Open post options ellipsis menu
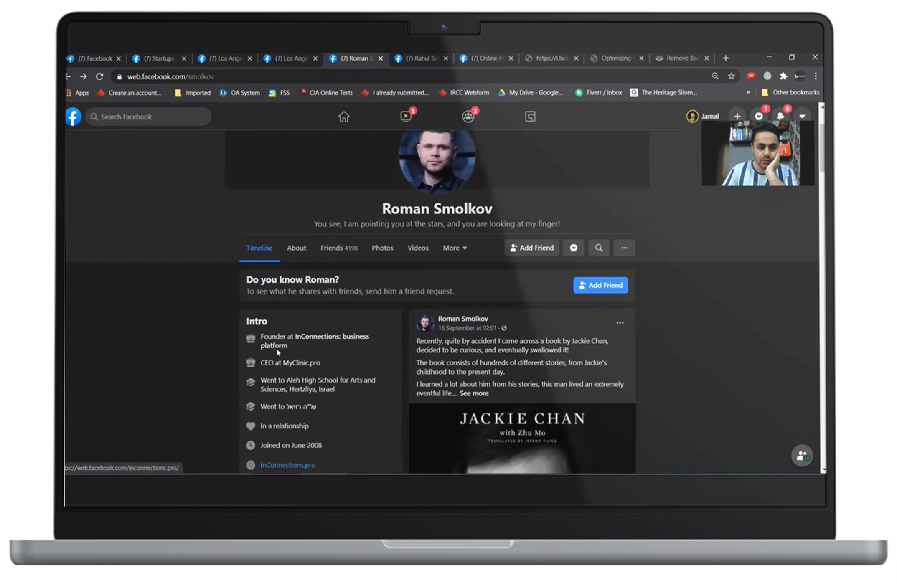The image size is (897, 588). tap(620, 323)
